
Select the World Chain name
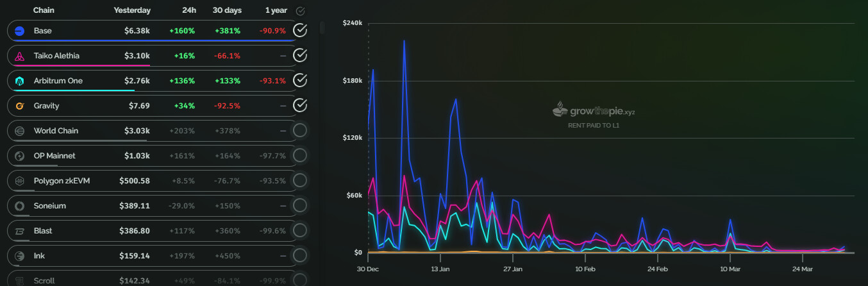56,131
